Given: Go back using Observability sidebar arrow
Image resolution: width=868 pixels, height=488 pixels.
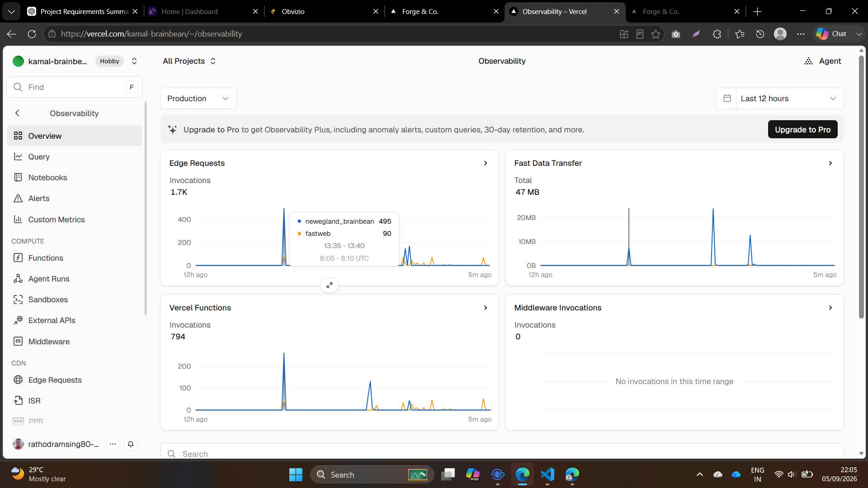Looking at the screenshot, I should pyautogui.click(x=17, y=113).
